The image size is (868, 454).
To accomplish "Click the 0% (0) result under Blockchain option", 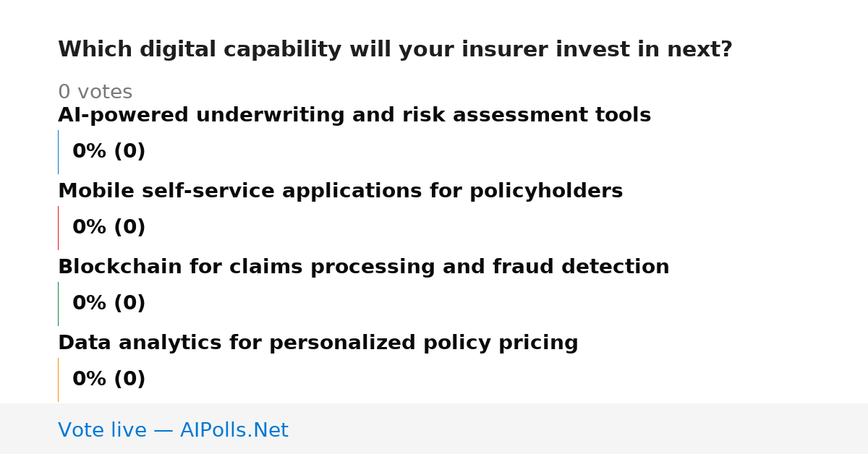I will point(109,304).
